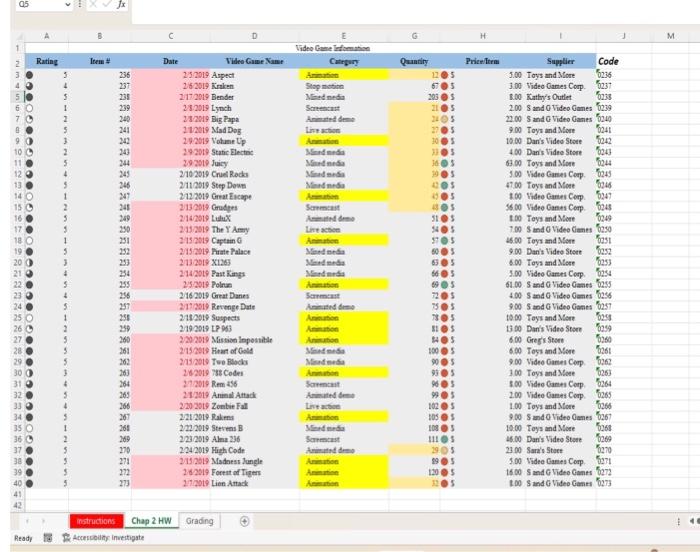
Task: Click the Video Game Name header cell
Action: click(254, 62)
